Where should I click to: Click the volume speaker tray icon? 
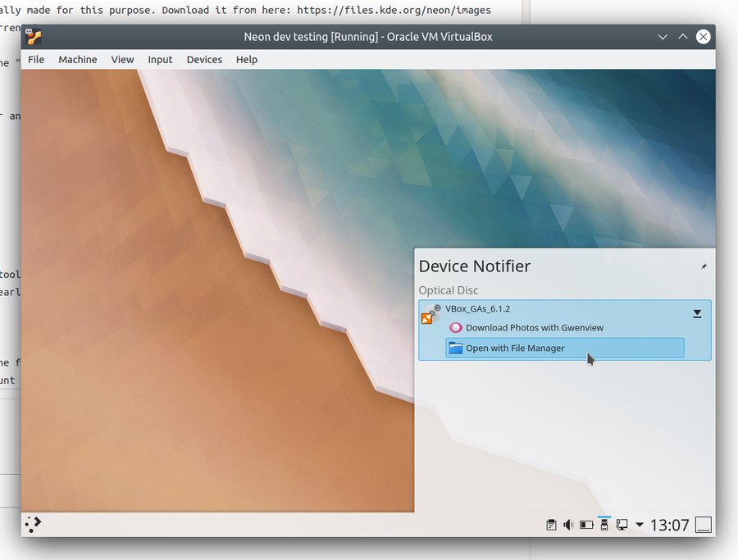(568, 525)
